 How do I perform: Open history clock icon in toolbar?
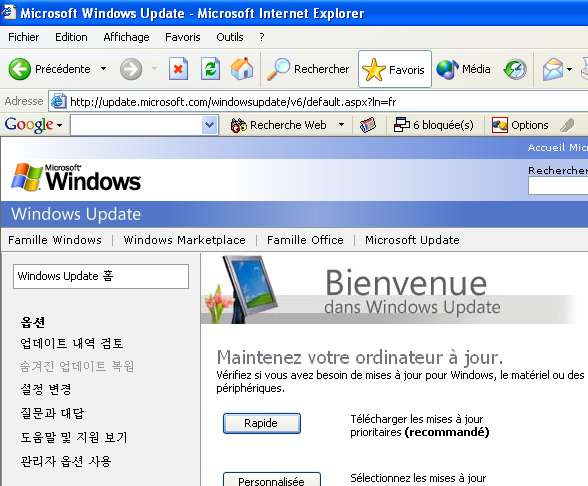515,69
